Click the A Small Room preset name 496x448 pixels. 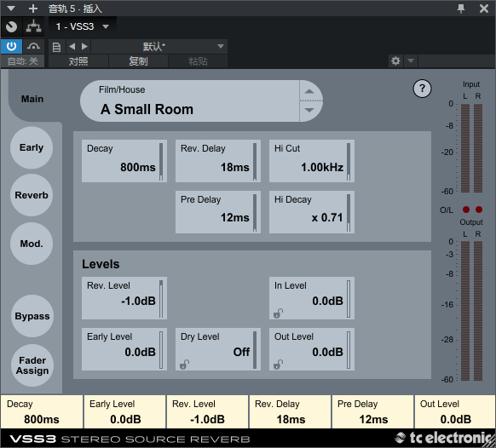click(147, 109)
